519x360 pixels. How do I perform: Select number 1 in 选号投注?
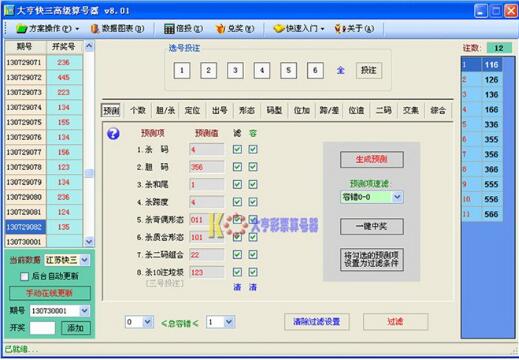pos(182,70)
